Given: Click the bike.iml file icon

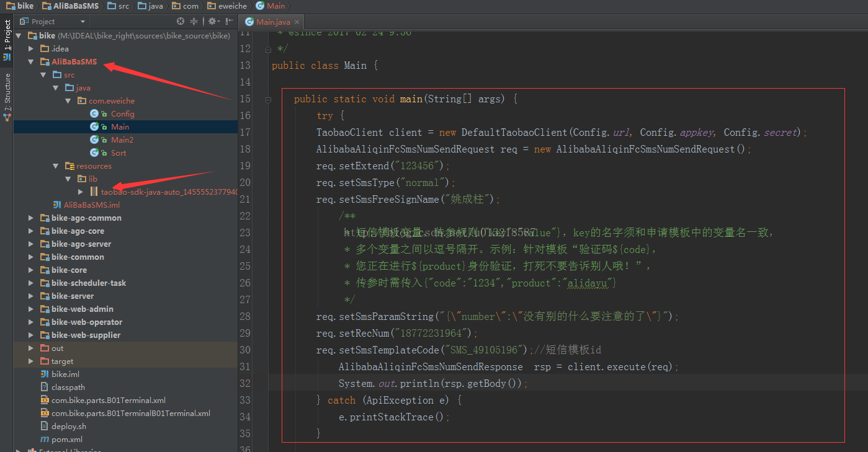Looking at the screenshot, I should click(45, 374).
